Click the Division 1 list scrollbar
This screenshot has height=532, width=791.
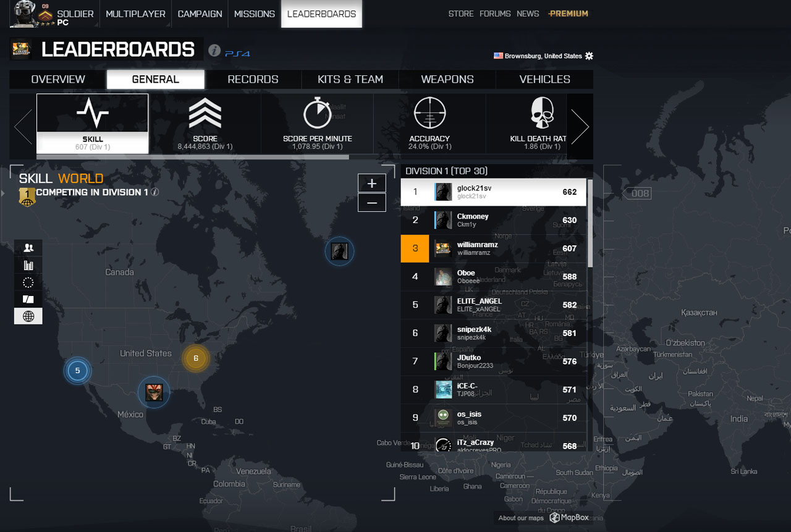point(590,222)
